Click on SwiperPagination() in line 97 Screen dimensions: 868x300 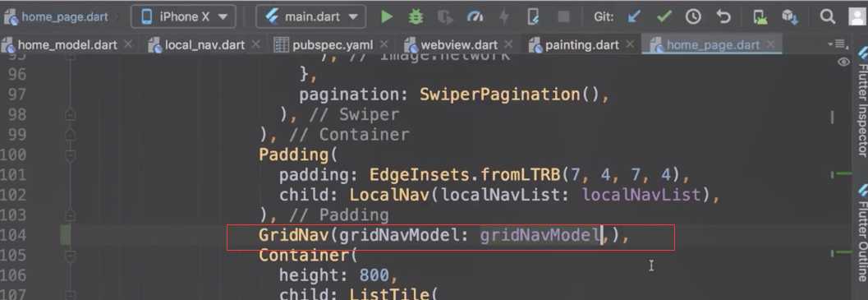point(509,95)
